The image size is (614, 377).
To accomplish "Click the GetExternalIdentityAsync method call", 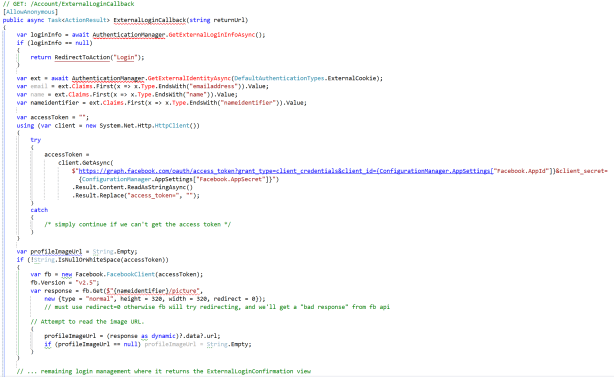I will tap(189, 78).
